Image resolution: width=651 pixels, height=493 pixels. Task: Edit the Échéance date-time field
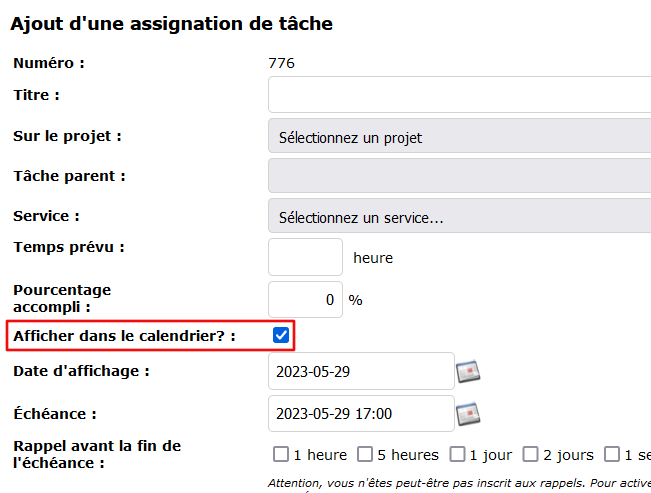click(361, 413)
